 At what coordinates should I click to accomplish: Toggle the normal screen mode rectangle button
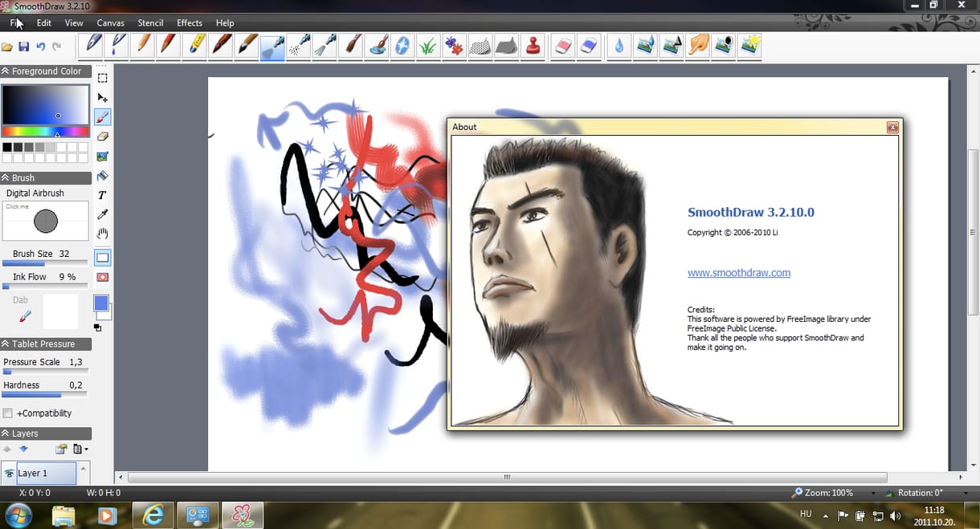click(103, 258)
